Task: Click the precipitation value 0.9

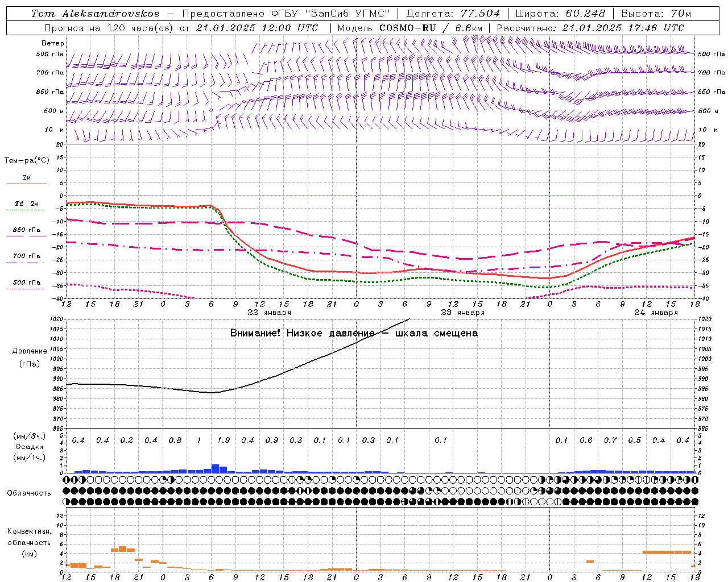Action: [272, 440]
